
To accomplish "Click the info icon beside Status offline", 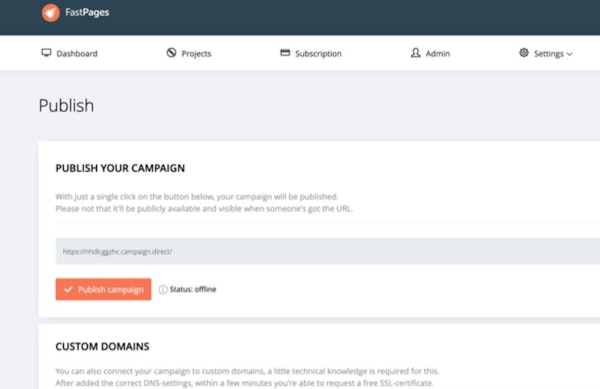I will point(163,290).
